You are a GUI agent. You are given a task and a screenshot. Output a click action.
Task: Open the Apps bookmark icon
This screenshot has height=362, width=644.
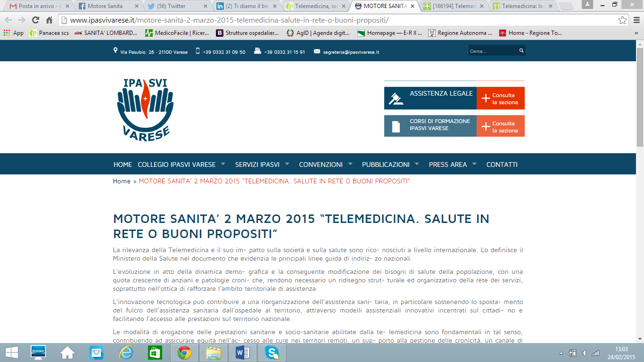tap(7, 33)
